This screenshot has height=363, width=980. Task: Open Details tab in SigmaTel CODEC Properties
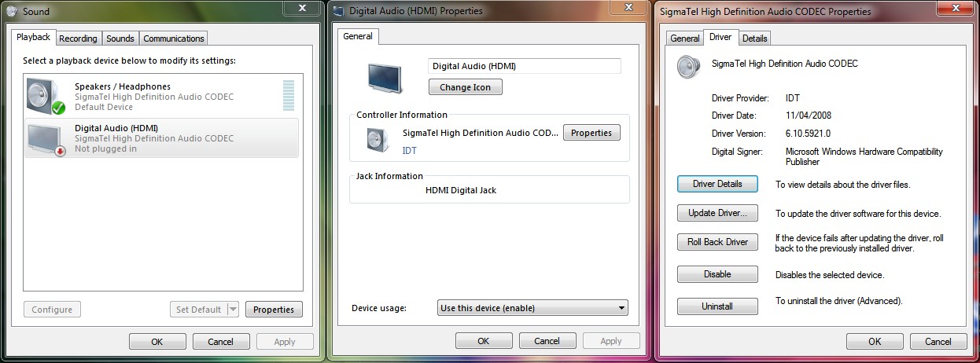[x=754, y=38]
